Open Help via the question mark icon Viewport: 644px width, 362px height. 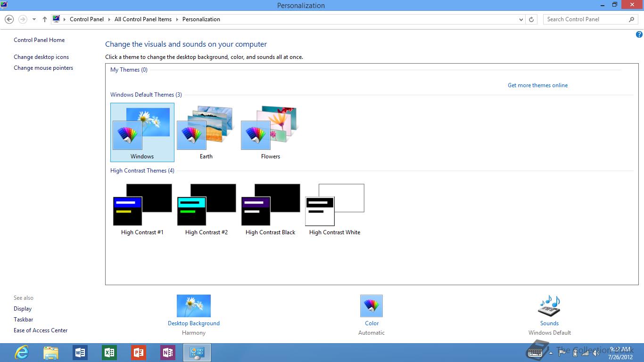point(639,34)
